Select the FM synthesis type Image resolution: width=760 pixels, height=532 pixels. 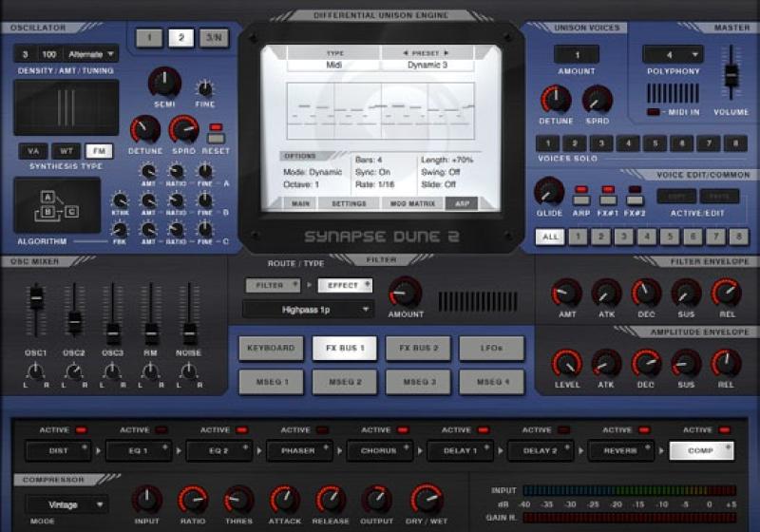(99, 151)
